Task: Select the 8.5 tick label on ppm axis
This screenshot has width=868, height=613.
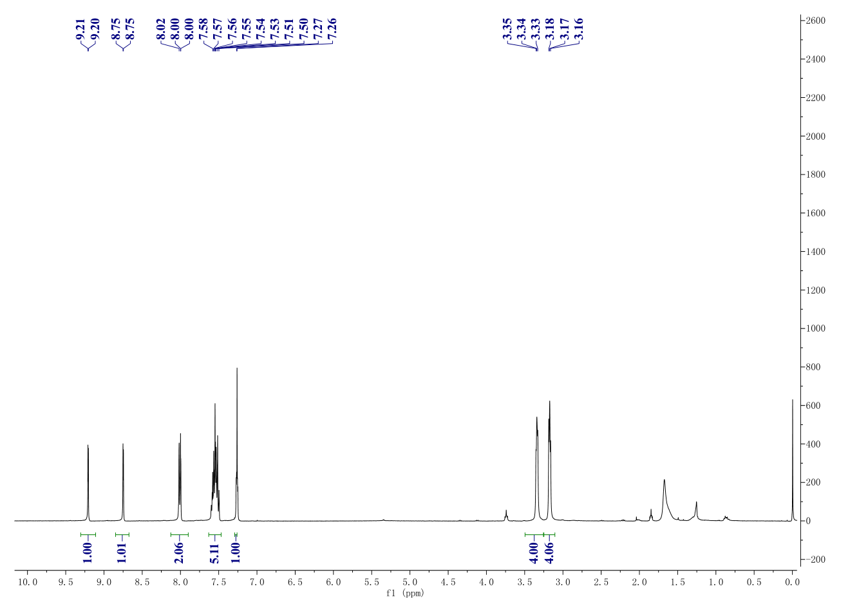Action: click(x=142, y=581)
